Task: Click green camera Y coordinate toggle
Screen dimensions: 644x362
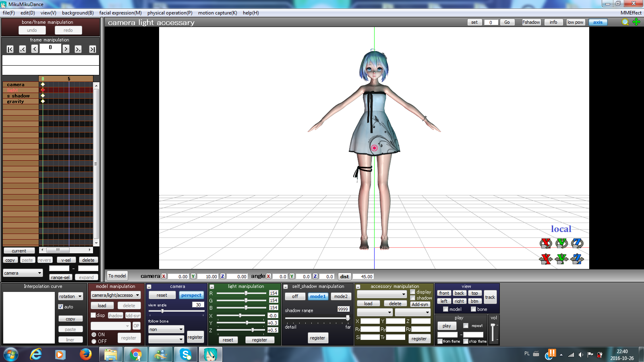Action: (x=193, y=276)
